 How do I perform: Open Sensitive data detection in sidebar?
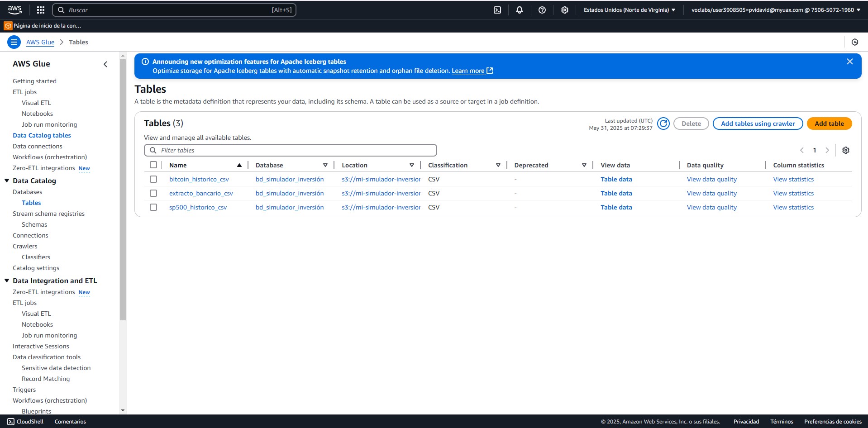click(x=56, y=368)
